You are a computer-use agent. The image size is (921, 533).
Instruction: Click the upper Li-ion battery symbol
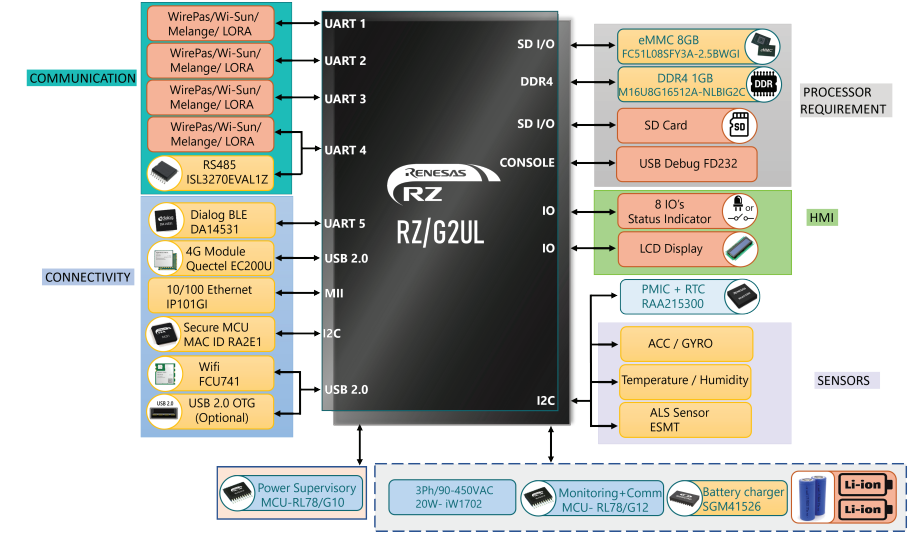tap(865, 485)
